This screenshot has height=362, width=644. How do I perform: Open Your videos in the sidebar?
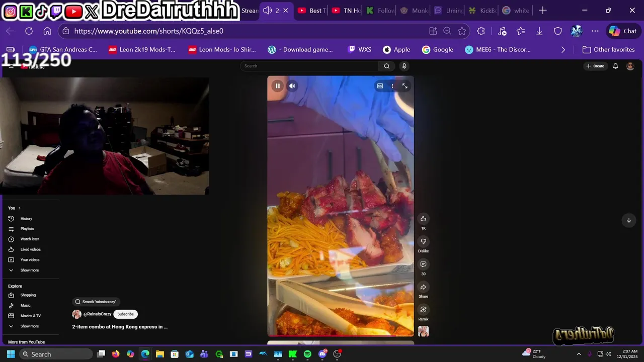(30, 260)
